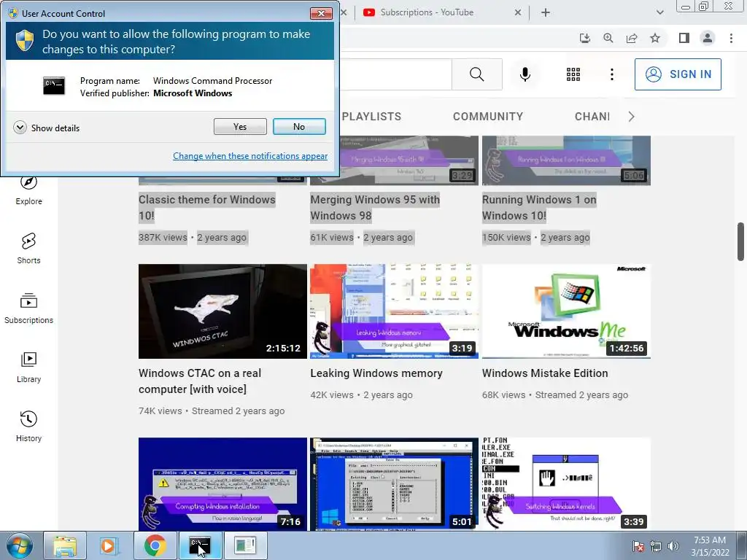This screenshot has height=560, width=747.
Task: Open YouTube apps grid icon
Action: pos(573,74)
